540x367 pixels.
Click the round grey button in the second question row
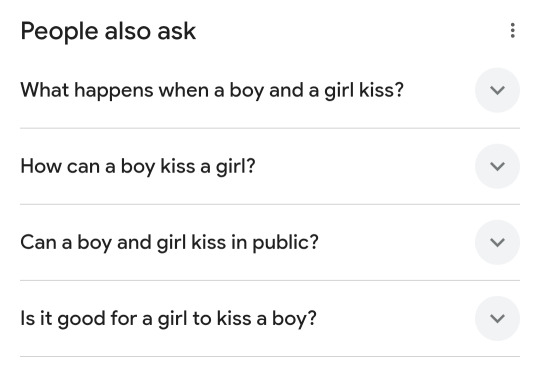tap(497, 166)
